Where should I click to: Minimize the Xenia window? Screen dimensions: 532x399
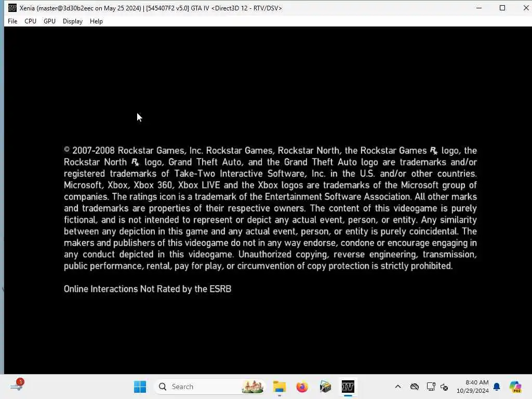pos(479,8)
